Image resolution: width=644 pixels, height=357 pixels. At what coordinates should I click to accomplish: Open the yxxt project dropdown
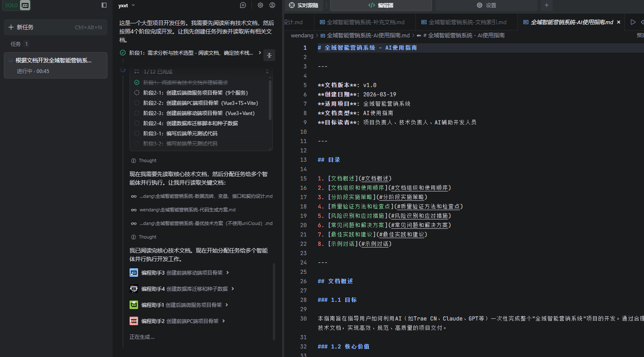[127, 6]
